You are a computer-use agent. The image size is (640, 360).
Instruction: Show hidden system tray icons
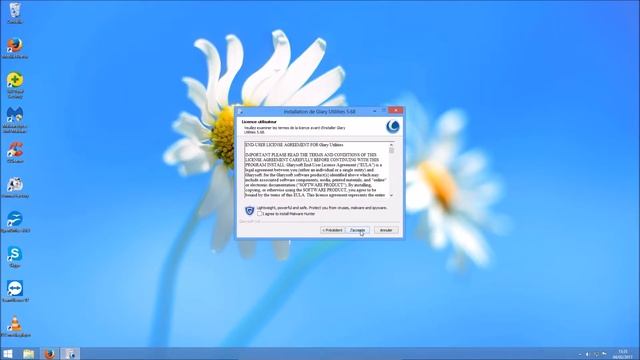580,354
